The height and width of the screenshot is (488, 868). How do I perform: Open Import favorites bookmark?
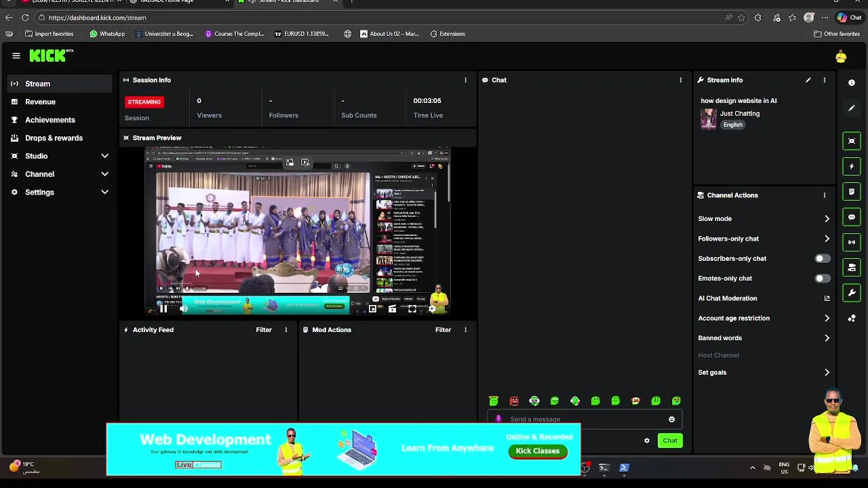coord(49,34)
